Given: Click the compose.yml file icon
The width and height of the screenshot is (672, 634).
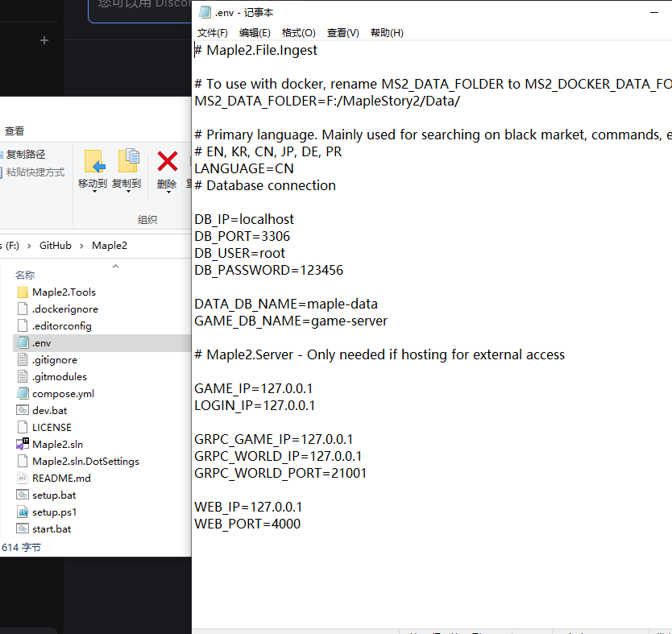Looking at the screenshot, I should 23,393.
